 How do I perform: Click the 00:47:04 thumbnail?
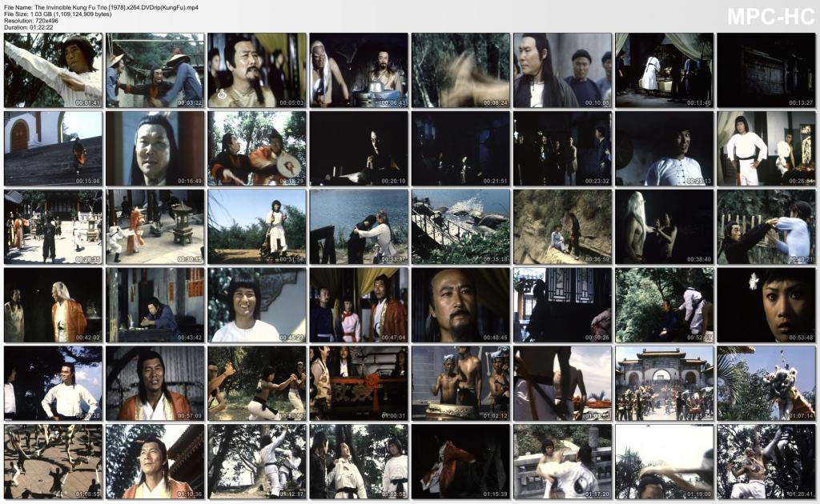(x=359, y=305)
